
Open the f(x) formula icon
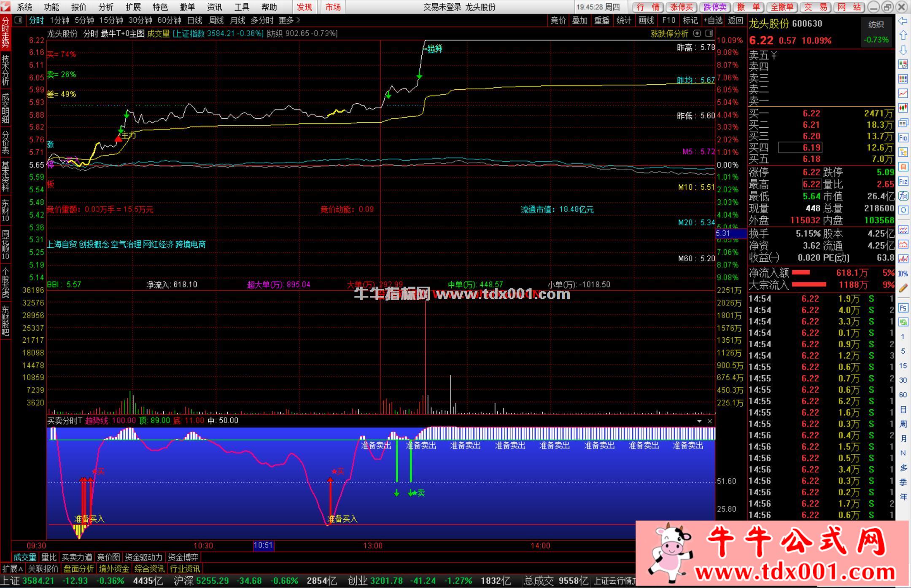point(903,196)
